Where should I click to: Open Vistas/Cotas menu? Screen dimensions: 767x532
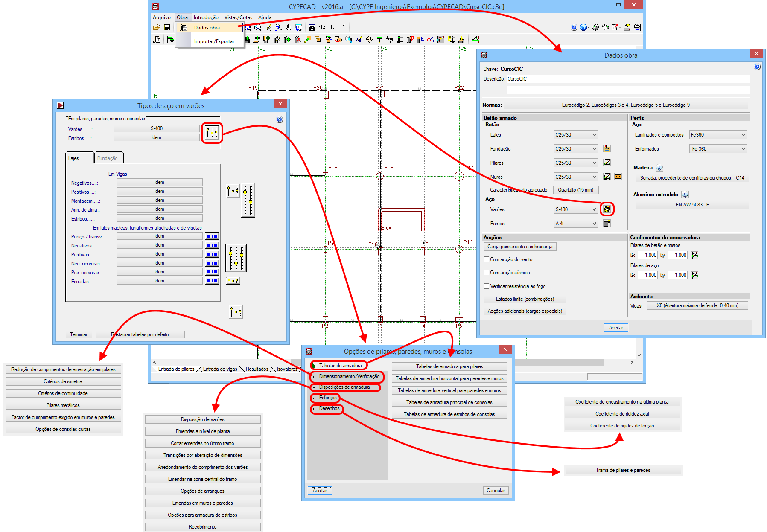click(x=238, y=17)
